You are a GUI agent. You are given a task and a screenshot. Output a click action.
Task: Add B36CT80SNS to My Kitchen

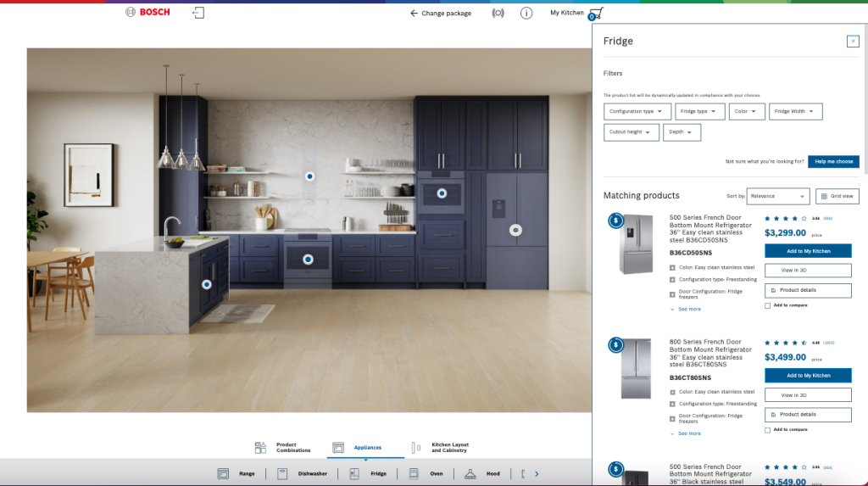808,375
